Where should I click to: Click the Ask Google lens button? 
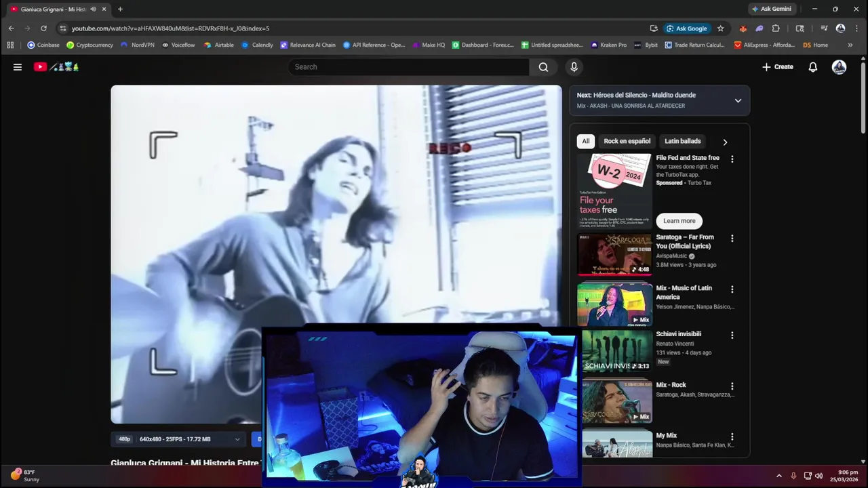[x=686, y=28]
